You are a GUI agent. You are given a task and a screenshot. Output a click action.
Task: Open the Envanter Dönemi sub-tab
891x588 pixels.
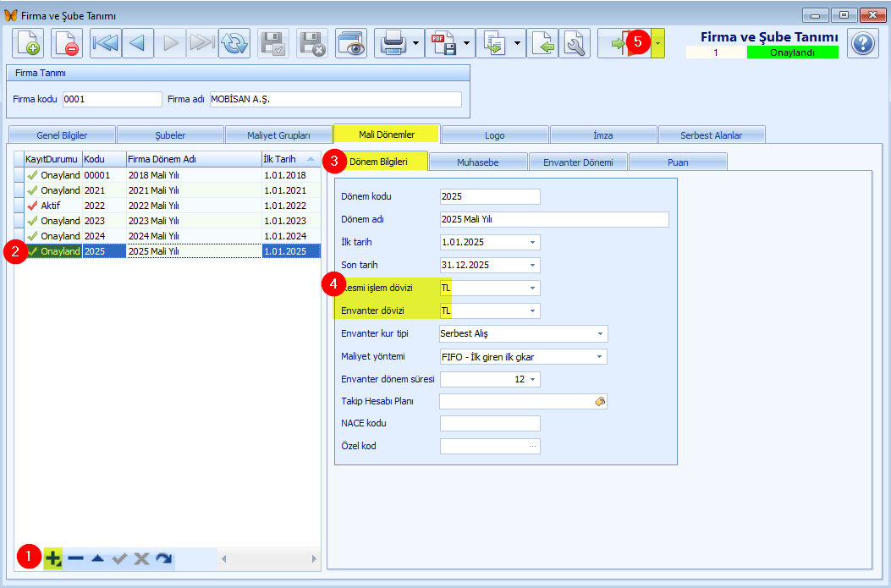tap(578, 162)
